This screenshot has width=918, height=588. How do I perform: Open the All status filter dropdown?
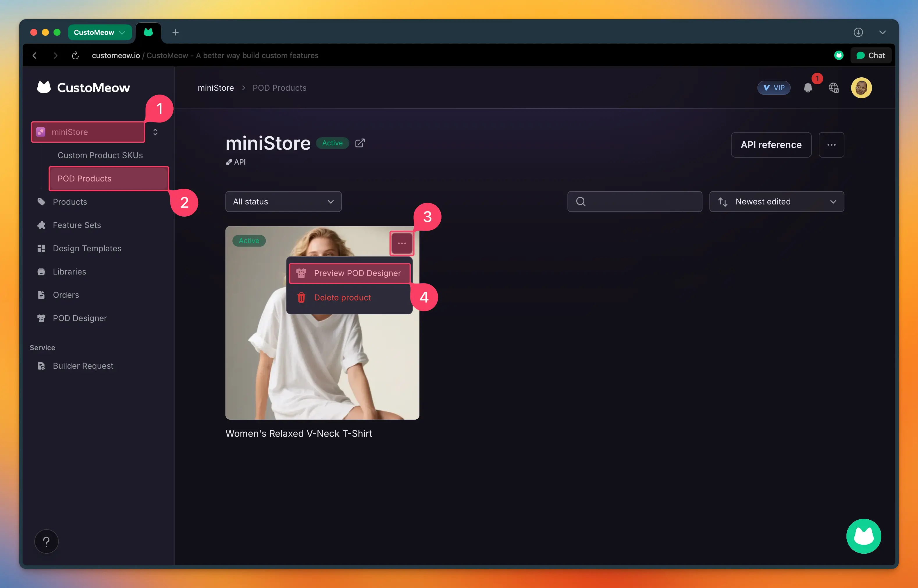point(283,202)
